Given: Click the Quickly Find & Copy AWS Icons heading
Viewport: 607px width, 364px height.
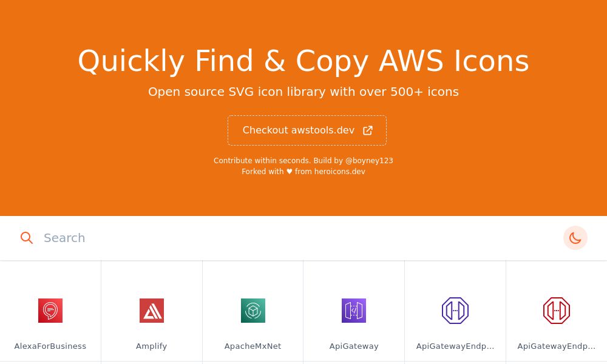Looking at the screenshot, I should click(x=303, y=61).
